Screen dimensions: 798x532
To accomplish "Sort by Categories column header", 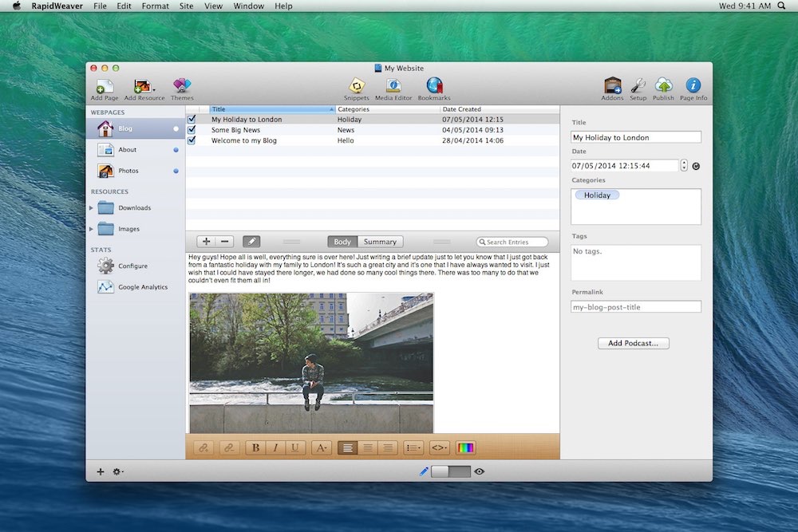I will click(387, 108).
